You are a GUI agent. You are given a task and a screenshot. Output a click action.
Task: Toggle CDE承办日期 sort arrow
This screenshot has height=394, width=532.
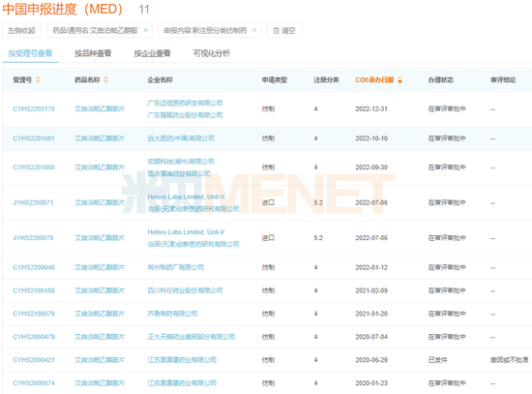[x=400, y=79]
